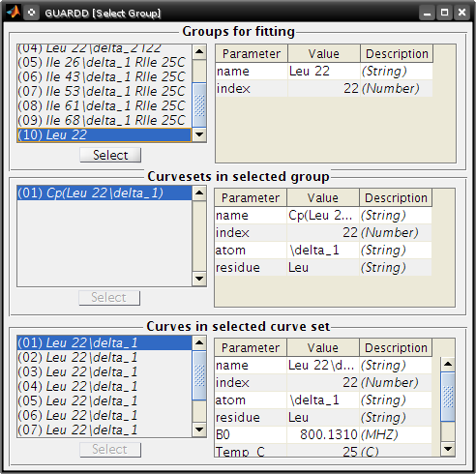Viewport: 476px width, 474px height.
Task: Click Description column header in curves table
Action: [x=396, y=347]
